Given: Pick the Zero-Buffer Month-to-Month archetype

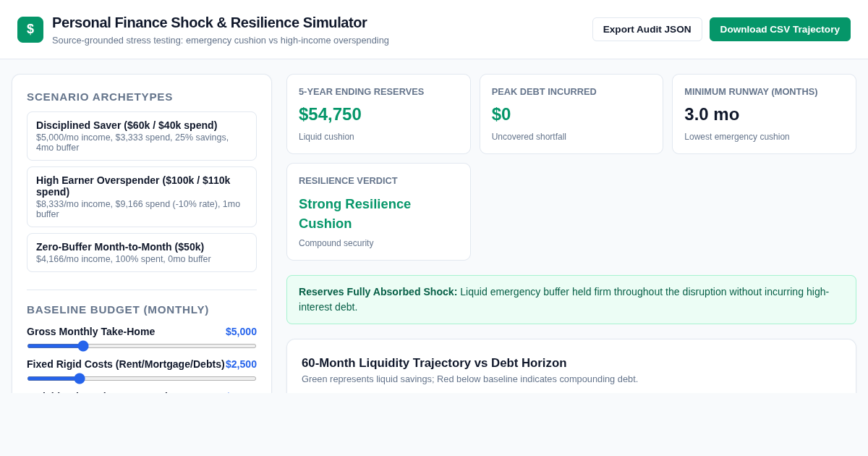Looking at the screenshot, I should coord(142,253).
